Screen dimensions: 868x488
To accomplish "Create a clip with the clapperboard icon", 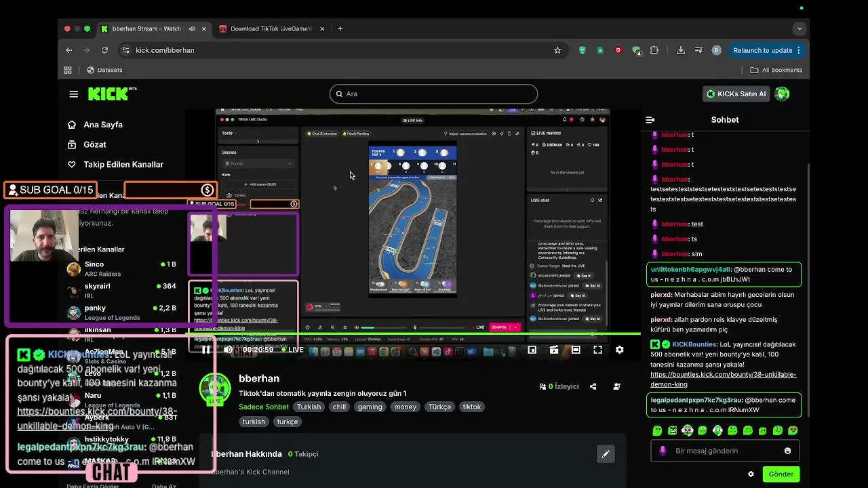I will [554, 350].
